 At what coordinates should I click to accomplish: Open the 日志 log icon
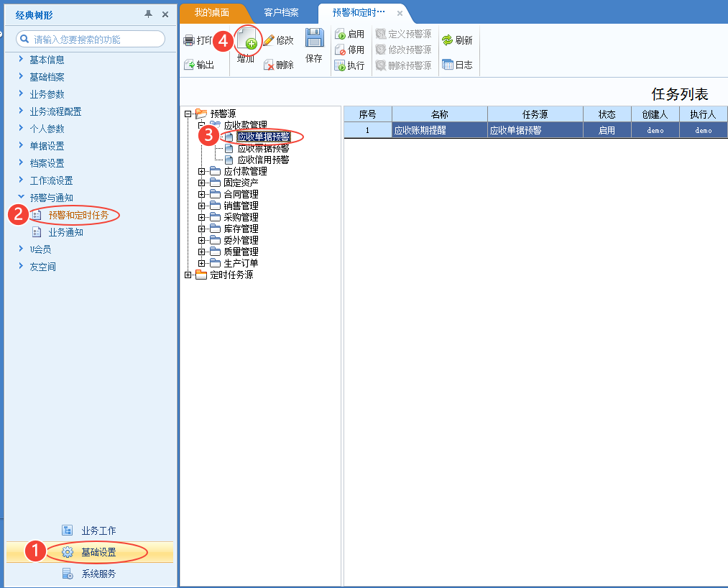point(447,65)
